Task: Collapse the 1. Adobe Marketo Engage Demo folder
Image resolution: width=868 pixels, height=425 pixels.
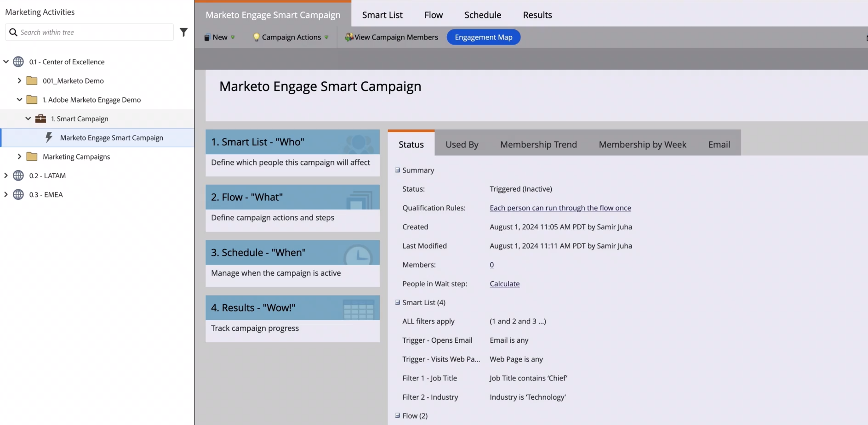Action: pos(19,99)
